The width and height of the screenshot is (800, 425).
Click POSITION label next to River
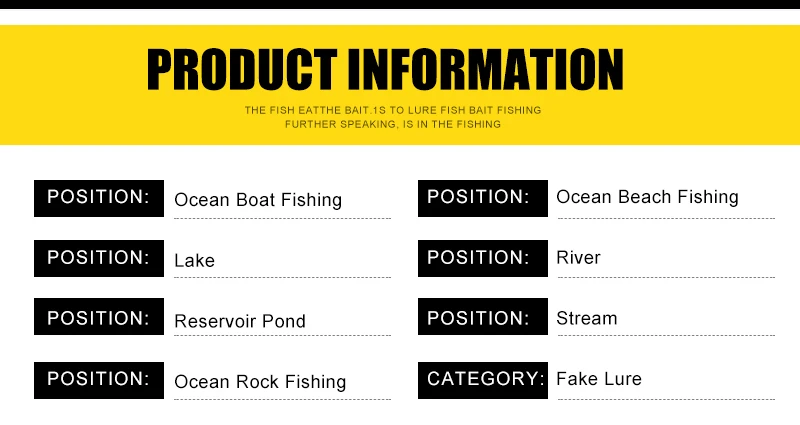coord(483,258)
